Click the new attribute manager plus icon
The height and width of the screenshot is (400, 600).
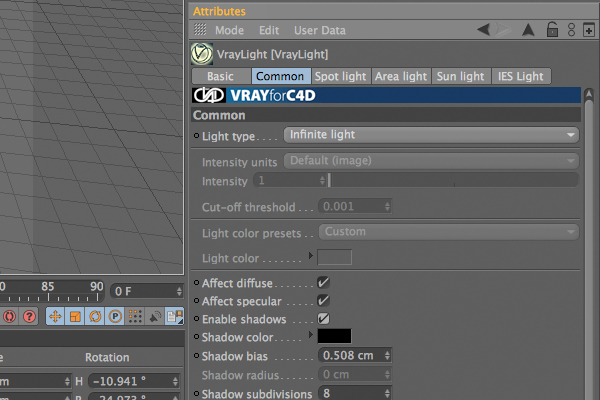[589, 30]
